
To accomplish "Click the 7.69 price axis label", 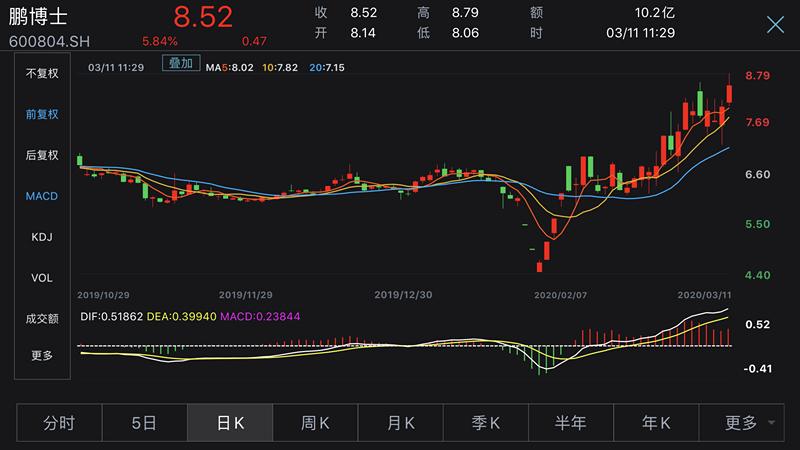I will [x=757, y=122].
